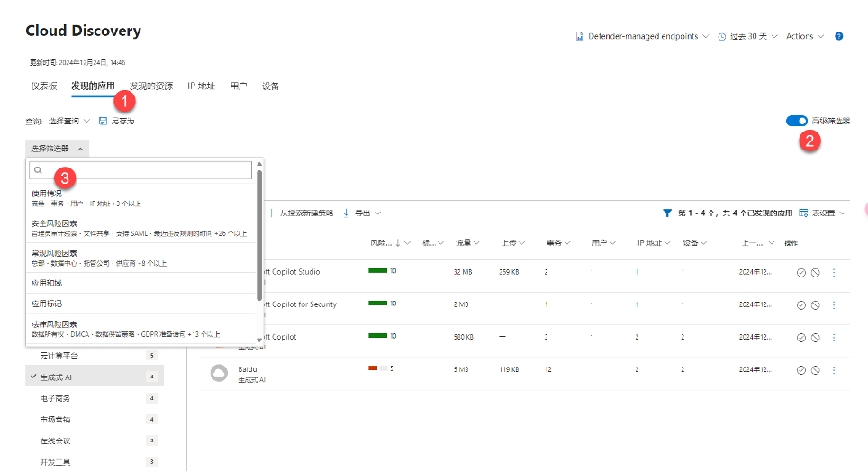Click the 另存为 save icon
This screenshot has height=472, width=868.
point(103,121)
